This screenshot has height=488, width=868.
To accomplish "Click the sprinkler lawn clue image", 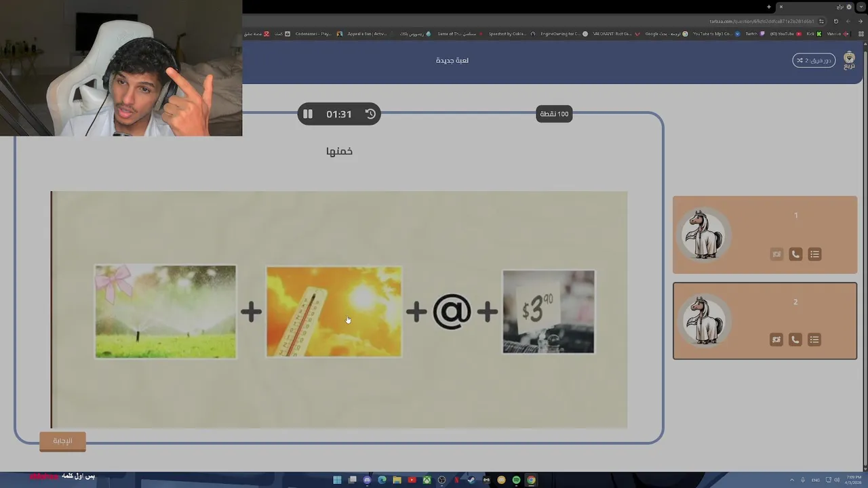I will [165, 311].
